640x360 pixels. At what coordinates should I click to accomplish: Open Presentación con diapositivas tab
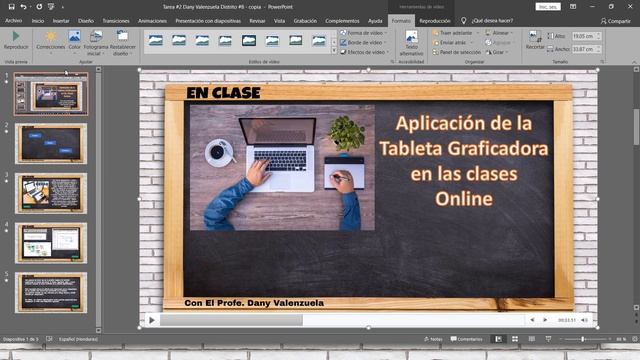click(208, 21)
